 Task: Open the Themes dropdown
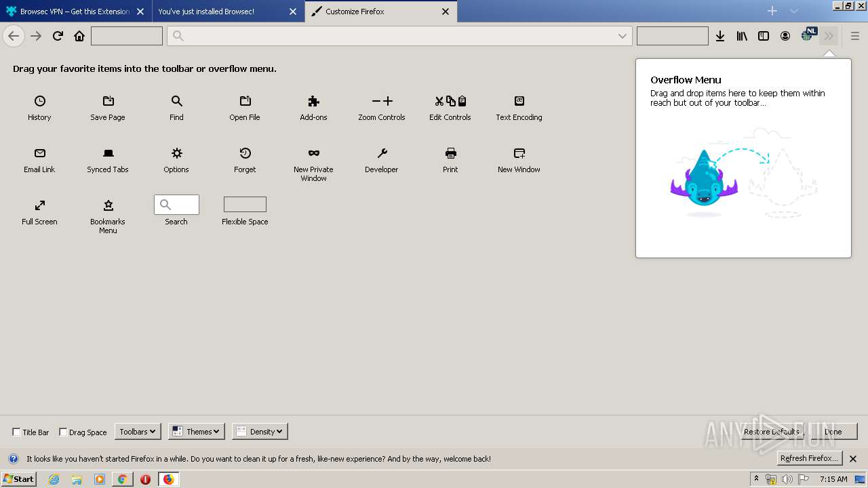point(197,431)
